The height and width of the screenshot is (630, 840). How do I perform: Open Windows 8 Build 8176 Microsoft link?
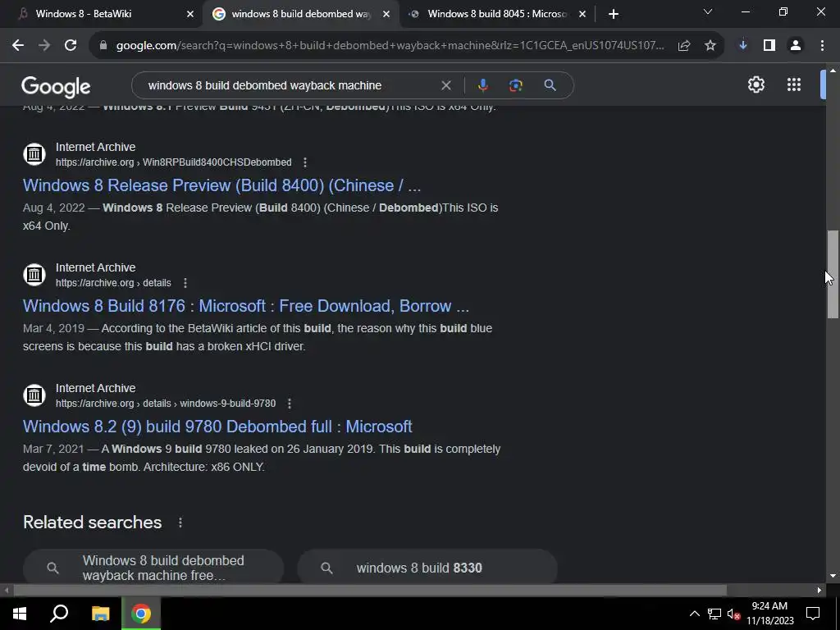tap(246, 306)
